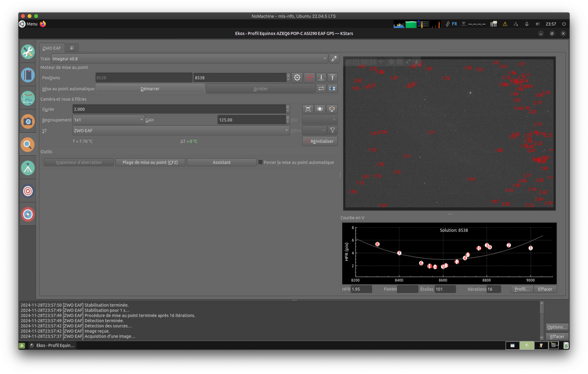The height and width of the screenshot is (374, 588).
Task: Click the focus-out upward arrow button
Action: [x=332, y=78]
